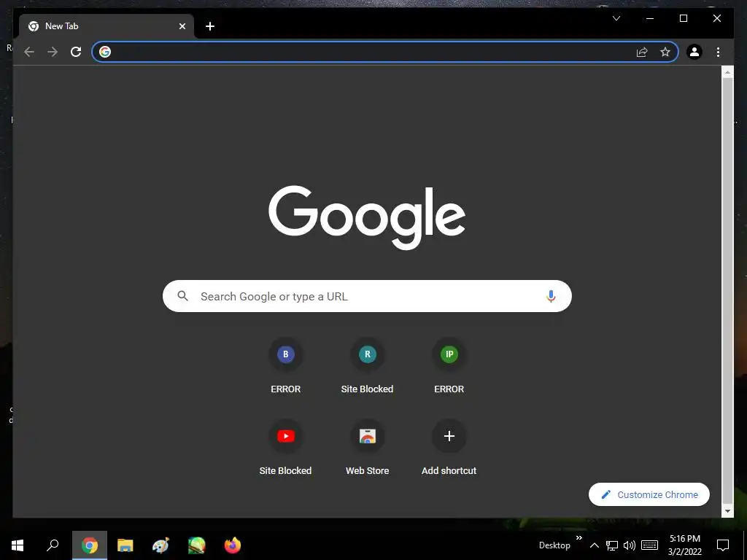Expand the Desktop toolbar chevron
Screen dimensions: 747x560
point(578,538)
